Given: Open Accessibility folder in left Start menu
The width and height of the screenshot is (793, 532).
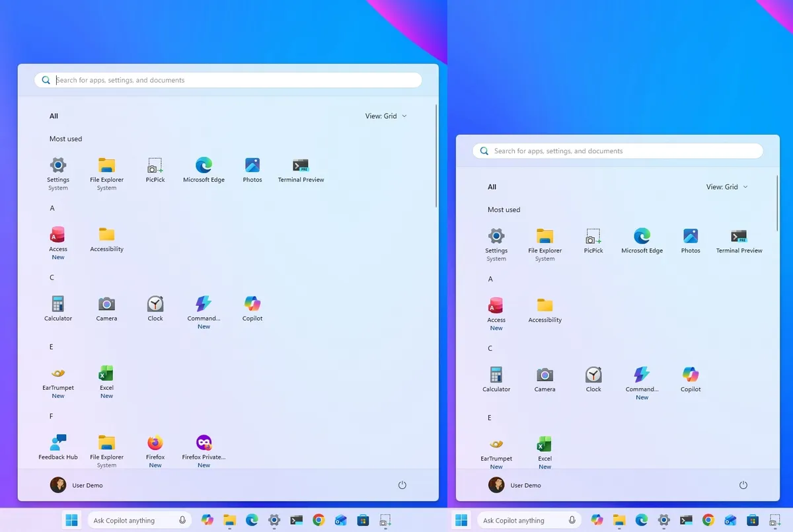Looking at the screenshot, I should pos(106,239).
